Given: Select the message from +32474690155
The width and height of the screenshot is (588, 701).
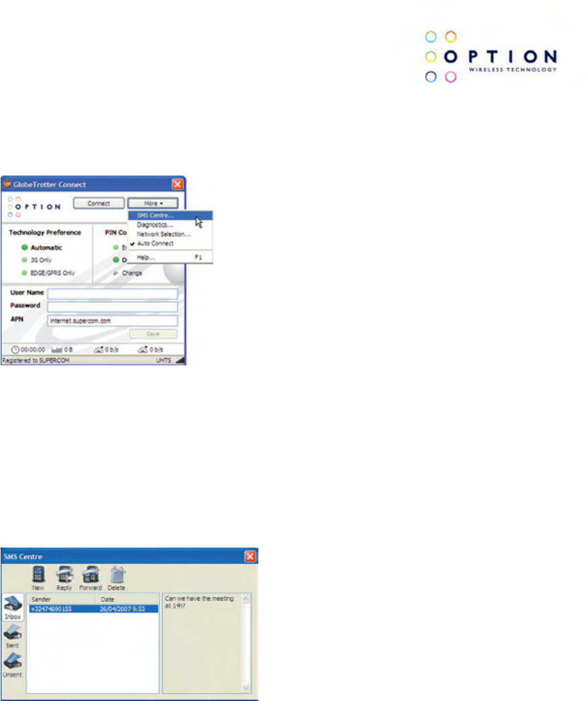Looking at the screenshot, I should pyautogui.click(x=94, y=609).
